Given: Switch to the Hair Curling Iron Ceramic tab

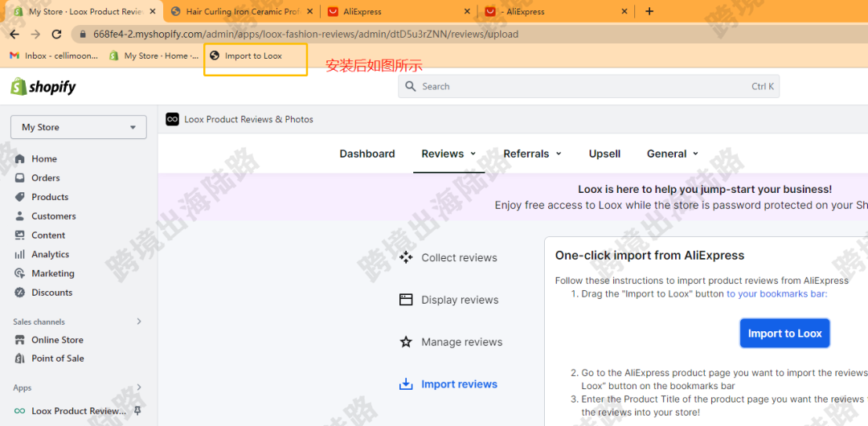Looking at the screenshot, I should (x=243, y=11).
